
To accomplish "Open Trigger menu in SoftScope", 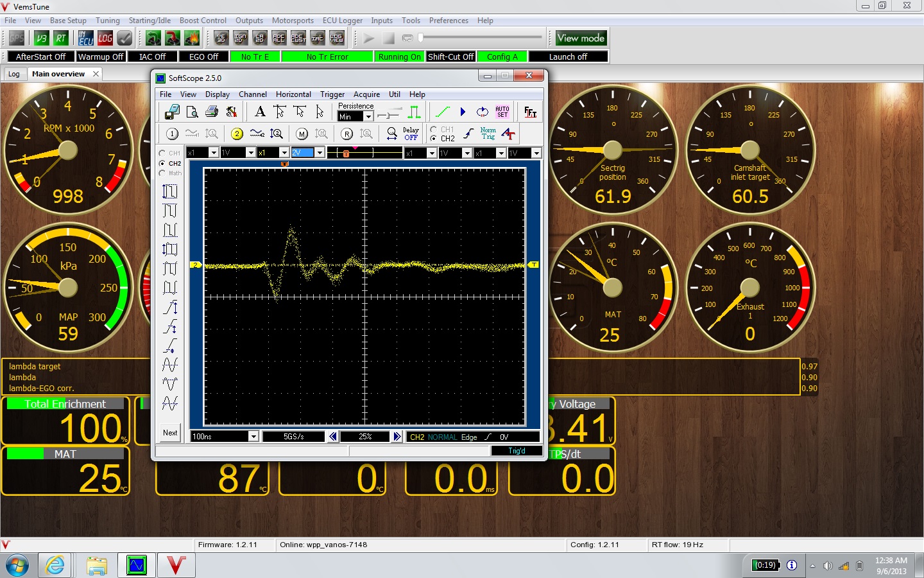I will [x=332, y=94].
